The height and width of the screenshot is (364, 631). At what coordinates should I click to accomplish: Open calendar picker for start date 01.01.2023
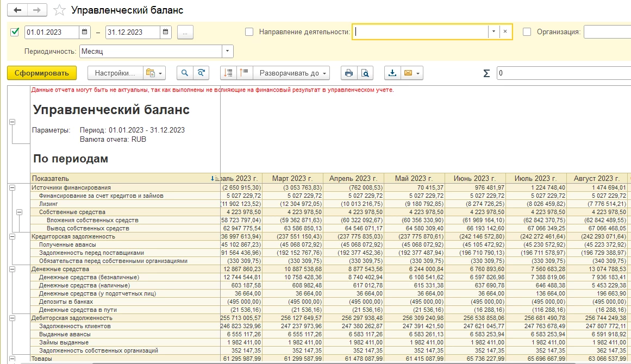pyautogui.click(x=84, y=32)
